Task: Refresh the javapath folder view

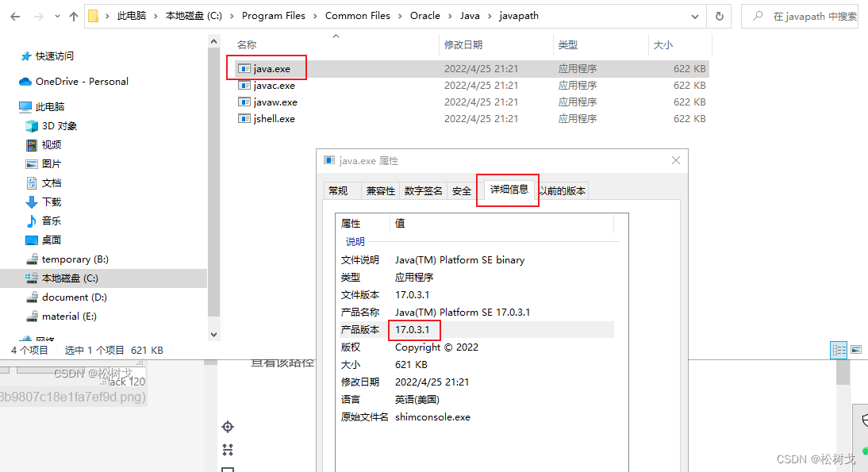Action: click(x=719, y=16)
